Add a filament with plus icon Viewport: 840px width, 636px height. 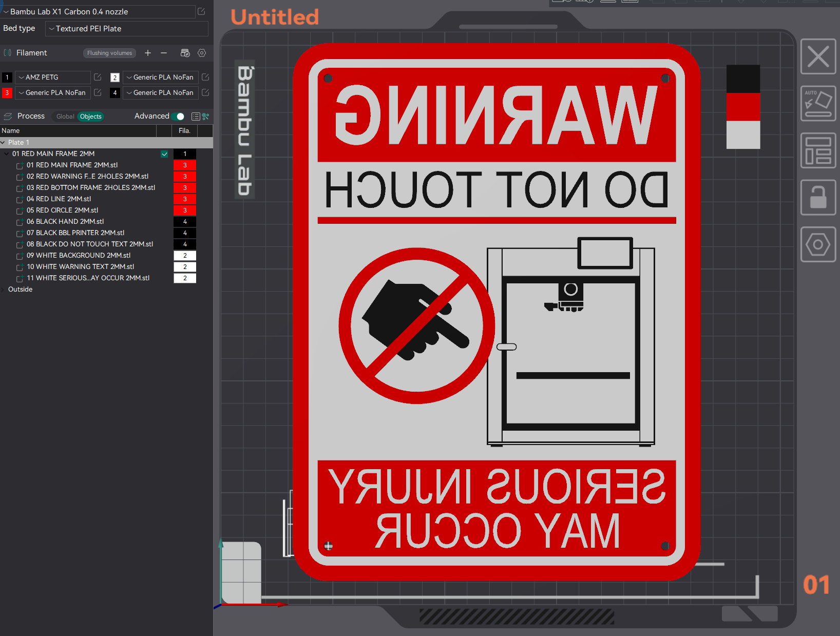[148, 53]
